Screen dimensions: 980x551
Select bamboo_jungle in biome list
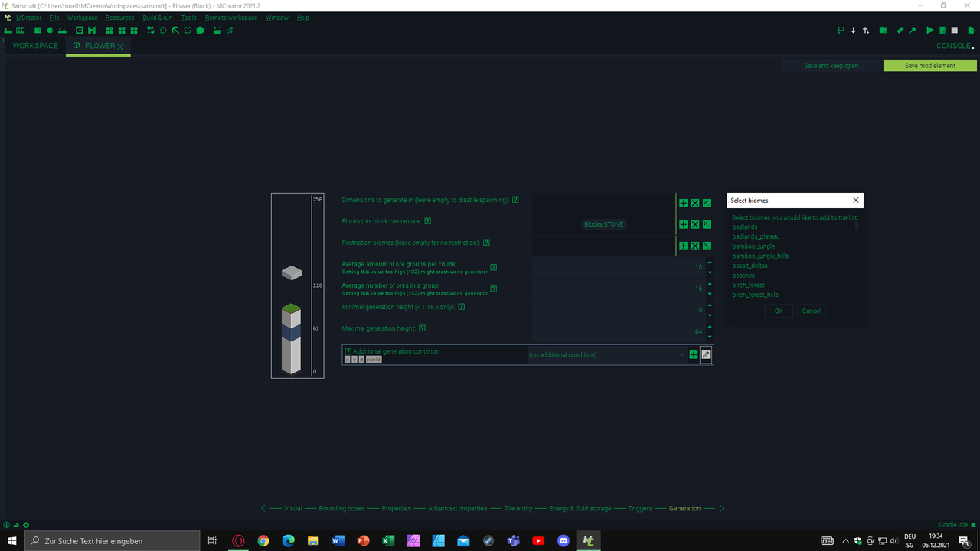pyautogui.click(x=753, y=246)
